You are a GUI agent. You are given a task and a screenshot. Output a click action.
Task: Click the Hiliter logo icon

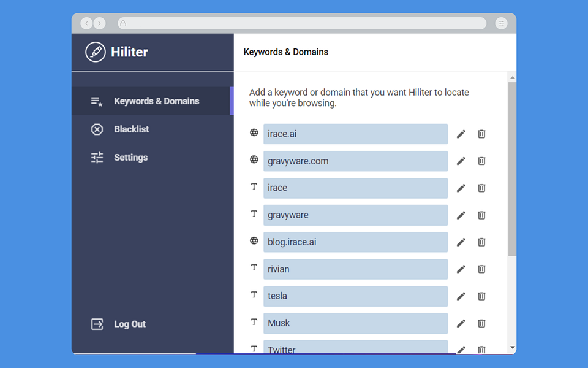[x=96, y=52]
